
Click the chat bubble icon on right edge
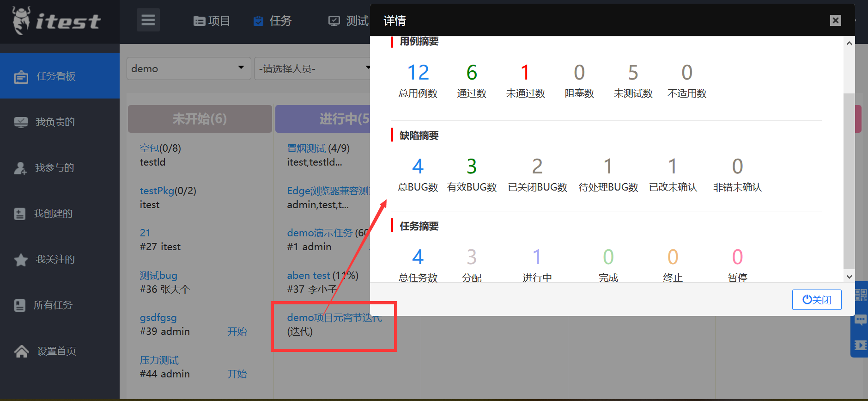(x=861, y=320)
